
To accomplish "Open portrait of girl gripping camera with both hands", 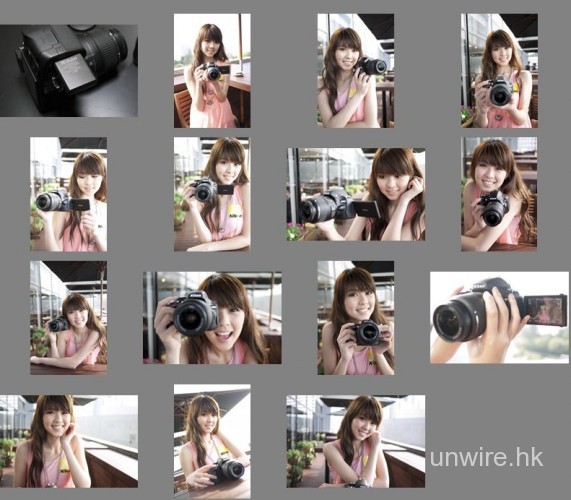I will click(x=355, y=318).
